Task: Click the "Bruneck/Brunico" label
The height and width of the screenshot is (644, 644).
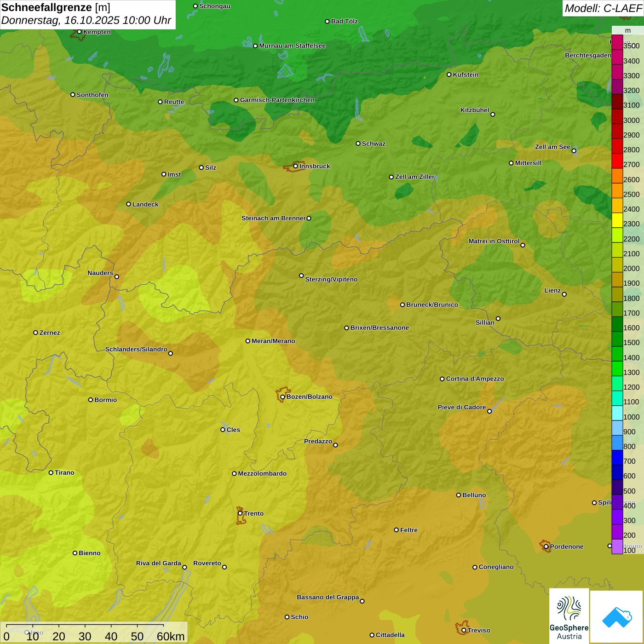Action: [432, 305]
